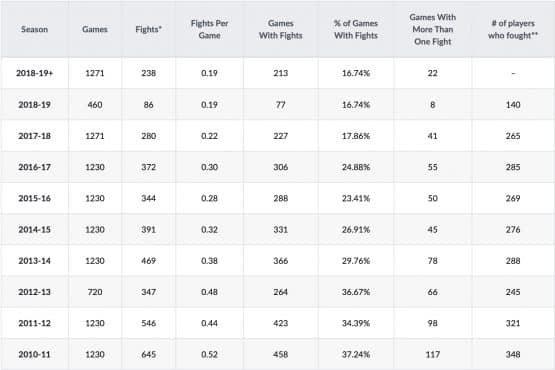The width and height of the screenshot is (555, 370).
Task: Click the 348 players who fought value
Action: (x=513, y=354)
